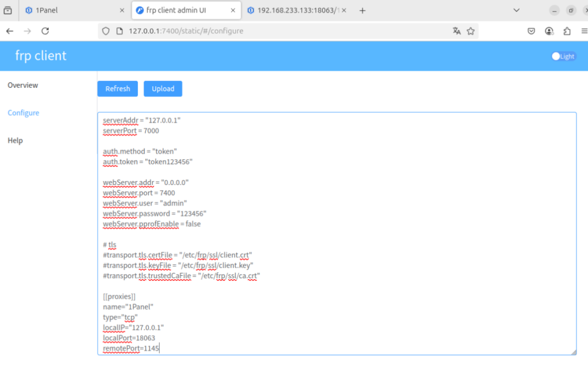Click the browser Back arrow
The width and height of the screenshot is (588, 374).
(10, 31)
